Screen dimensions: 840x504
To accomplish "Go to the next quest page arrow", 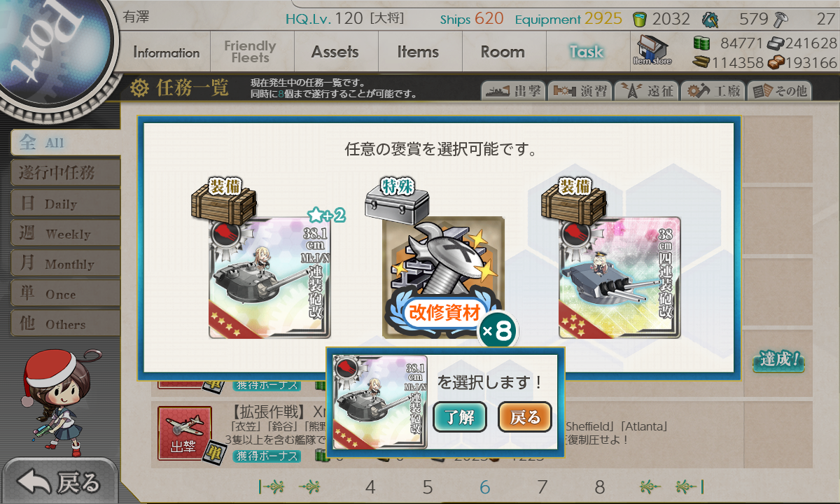I will coord(650,487).
